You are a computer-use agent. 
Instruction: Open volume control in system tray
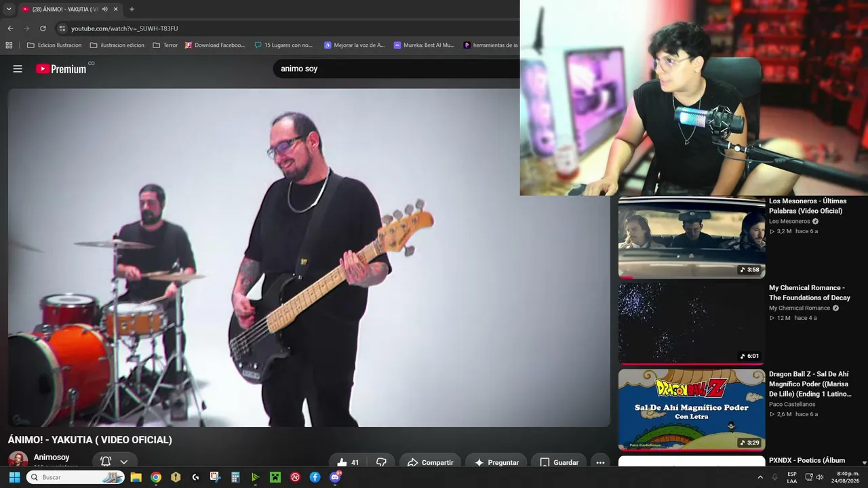coord(819,477)
